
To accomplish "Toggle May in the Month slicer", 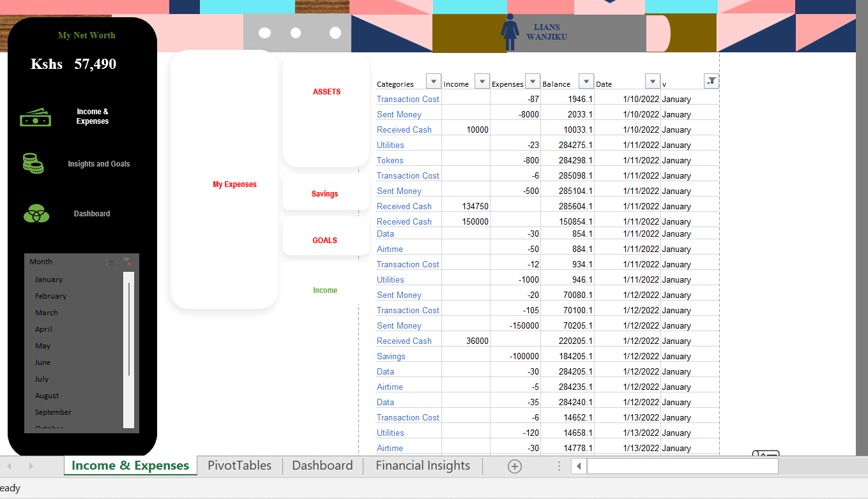I will [x=42, y=345].
